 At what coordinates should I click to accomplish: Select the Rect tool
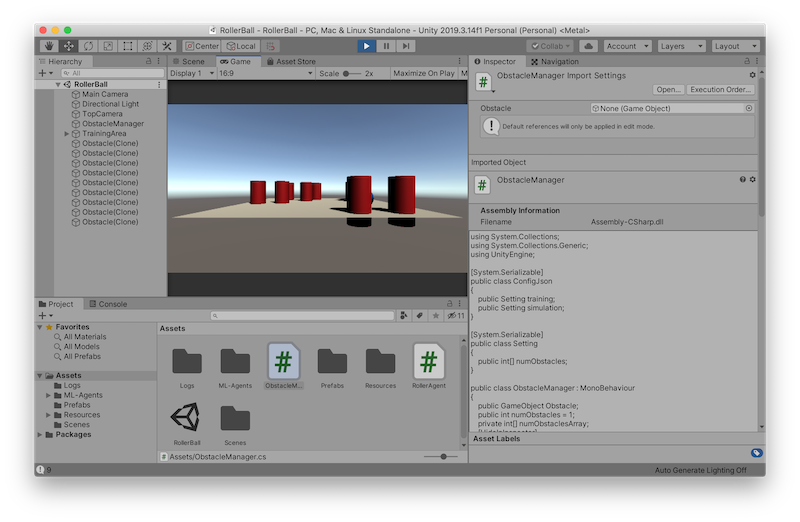(x=128, y=46)
